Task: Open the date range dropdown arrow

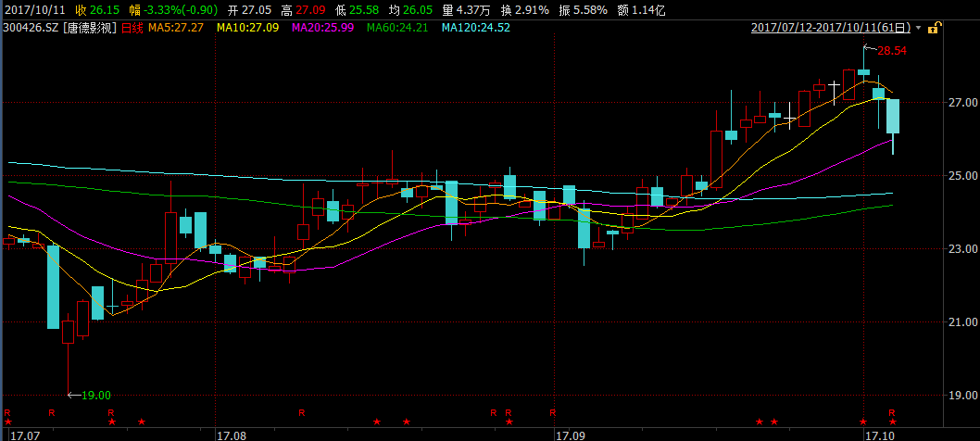Action: point(917,29)
